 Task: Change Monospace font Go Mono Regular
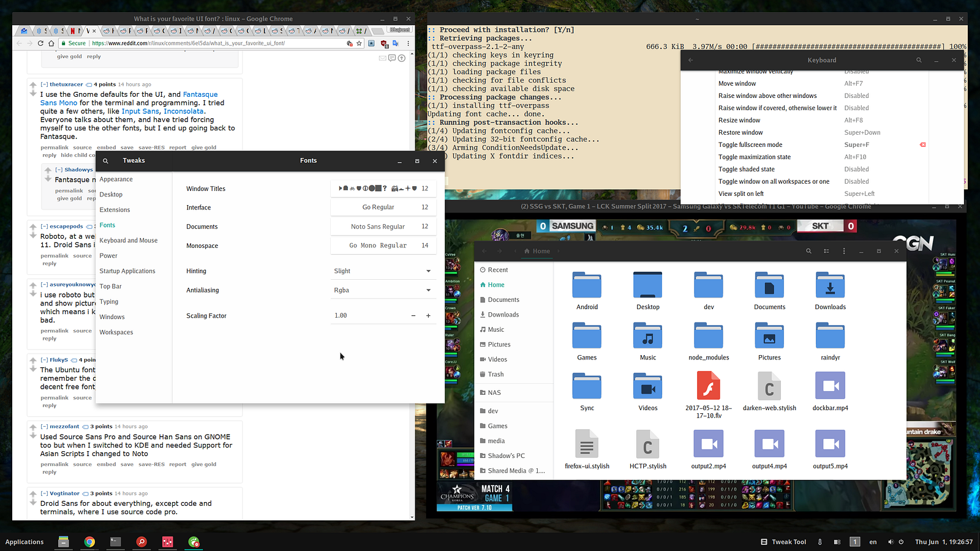[383, 246]
